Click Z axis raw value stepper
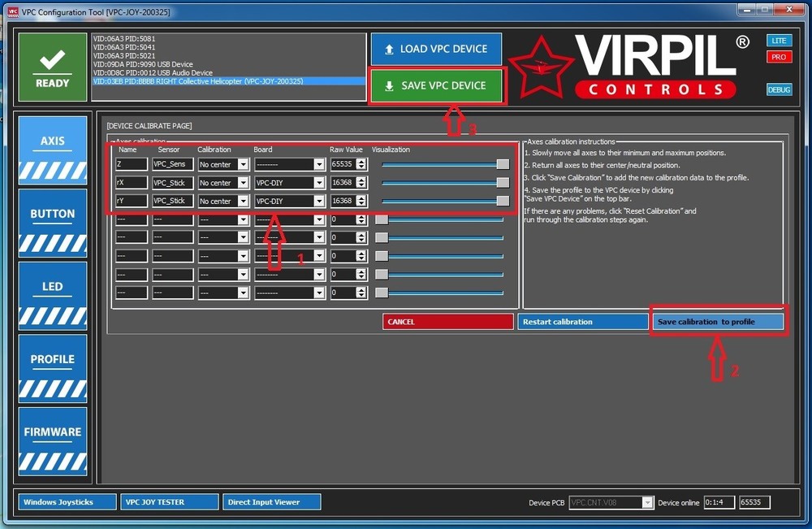Screen dimensions: 812x529 pos(361,164)
